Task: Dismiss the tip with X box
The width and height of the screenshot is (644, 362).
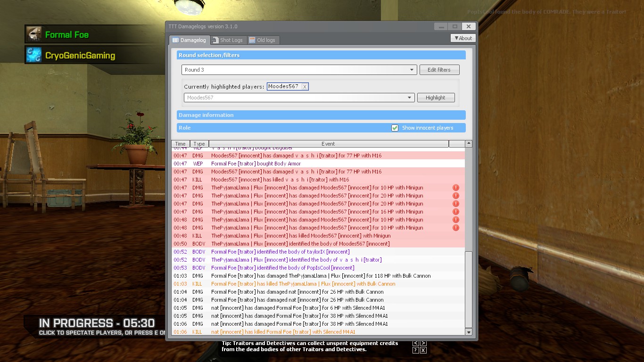Action: coord(423,350)
